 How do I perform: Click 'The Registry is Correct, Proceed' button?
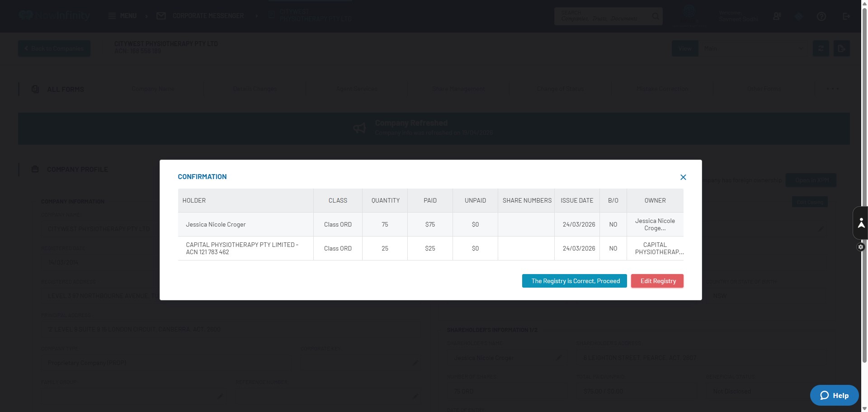click(x=574, y=281)
